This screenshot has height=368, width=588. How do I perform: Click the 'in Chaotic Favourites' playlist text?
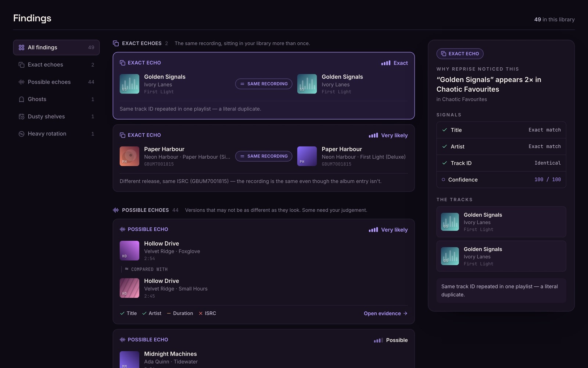(462, 99)
